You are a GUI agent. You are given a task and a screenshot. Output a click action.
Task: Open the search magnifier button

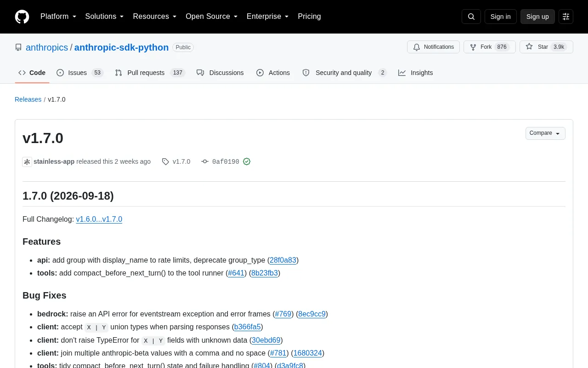[471, 17]
